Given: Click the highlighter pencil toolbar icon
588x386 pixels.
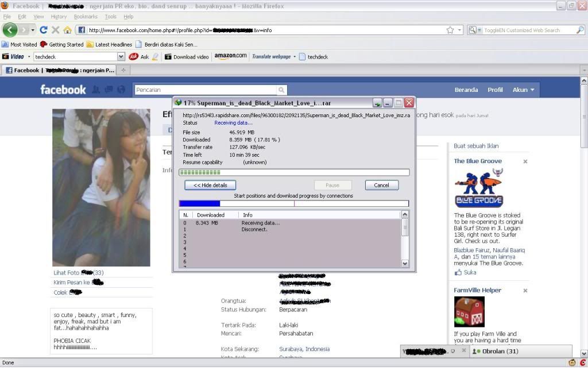Looking at the screenshot, I should pos(155,57).
